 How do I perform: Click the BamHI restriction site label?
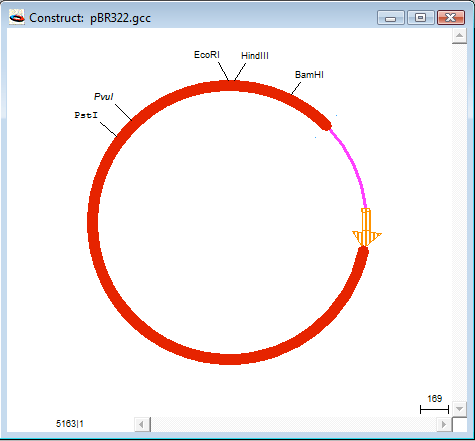pyautogui.click(x=309, y=75)
